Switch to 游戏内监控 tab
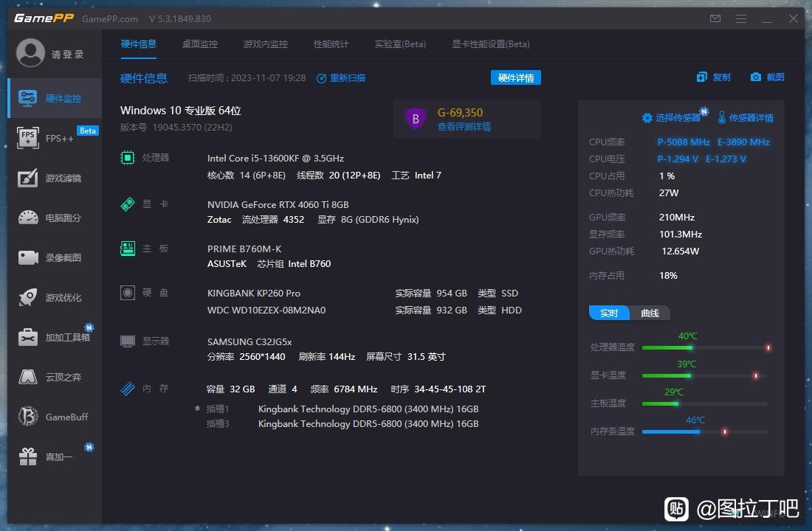Viewport: 812px width, 531px height. tap(266, 44)
